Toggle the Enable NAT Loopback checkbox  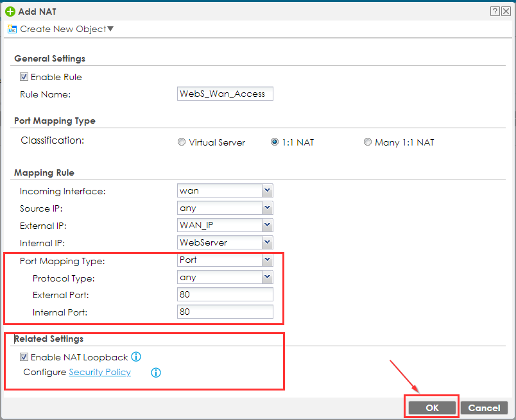pyautogui.click(x=24, y=357)
